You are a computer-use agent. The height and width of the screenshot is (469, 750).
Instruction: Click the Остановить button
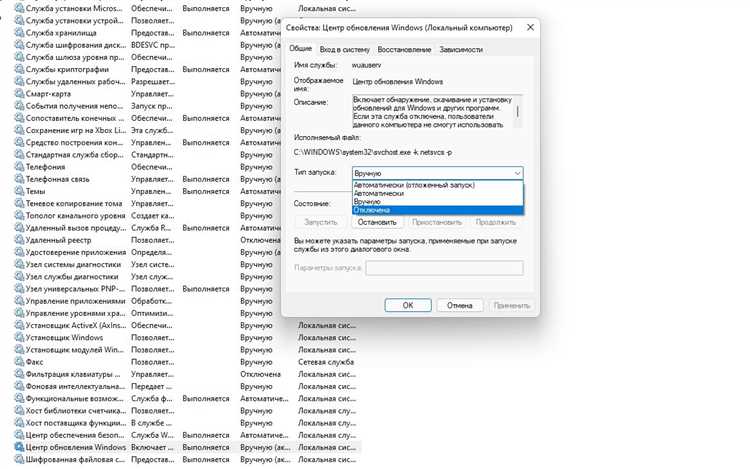point(377,222)
